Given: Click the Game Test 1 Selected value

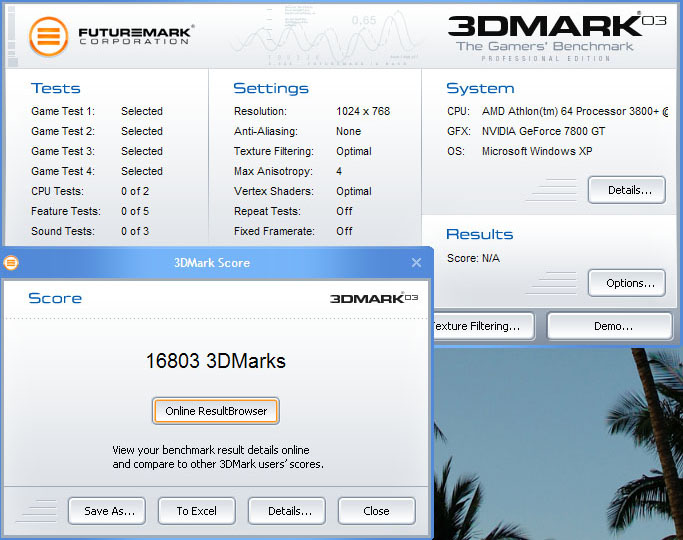Looking at the screenshot, I should pyautogui.click(x=142, y=111).
